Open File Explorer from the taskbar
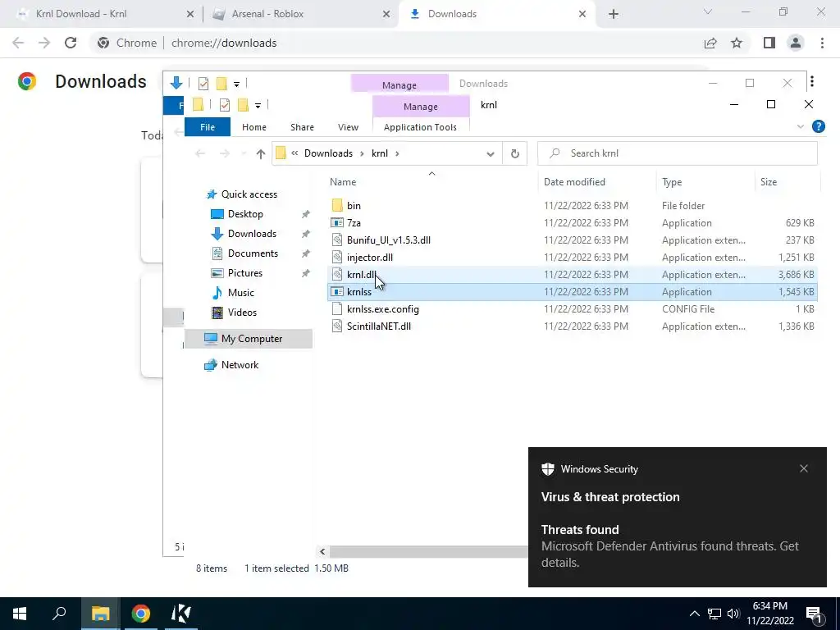This screenshot has height=630, width=840. coord(100,614)
